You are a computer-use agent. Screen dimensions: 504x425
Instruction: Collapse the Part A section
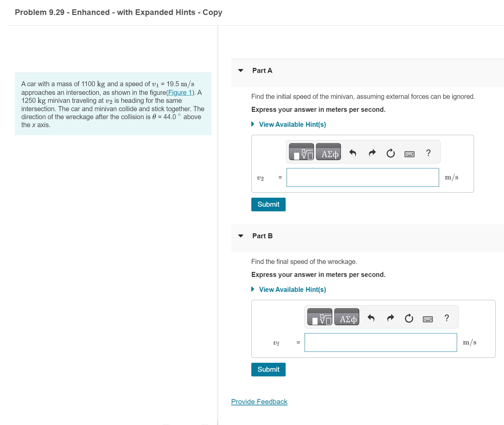coord(241,71)
